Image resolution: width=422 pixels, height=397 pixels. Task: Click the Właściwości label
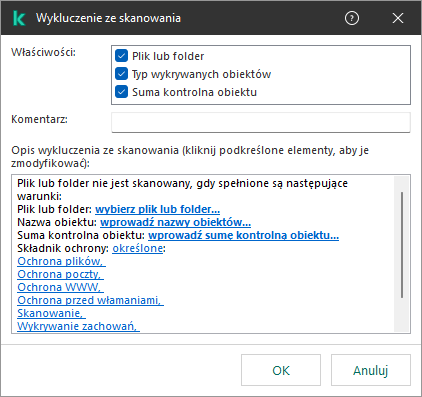[x=43, y=52]
